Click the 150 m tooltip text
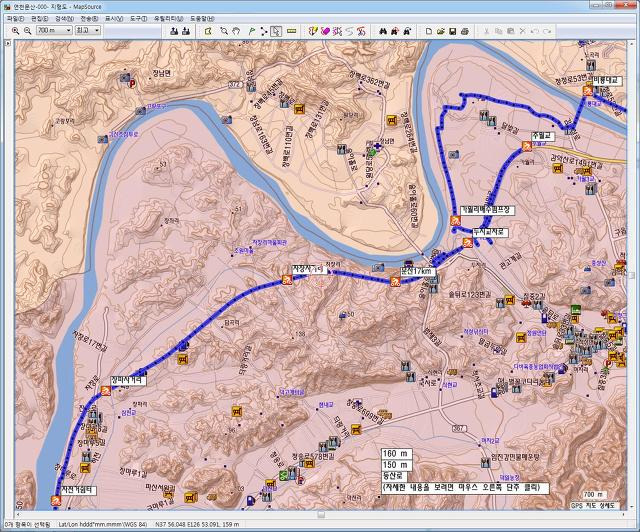This screenshot has width=640, height=532. coord(396,465)
